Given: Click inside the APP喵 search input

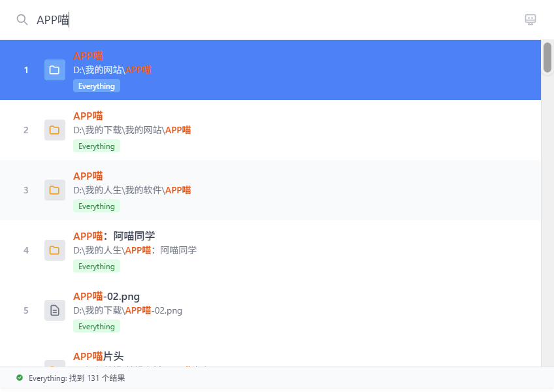Looking at the screenshot, I should 131,20.
